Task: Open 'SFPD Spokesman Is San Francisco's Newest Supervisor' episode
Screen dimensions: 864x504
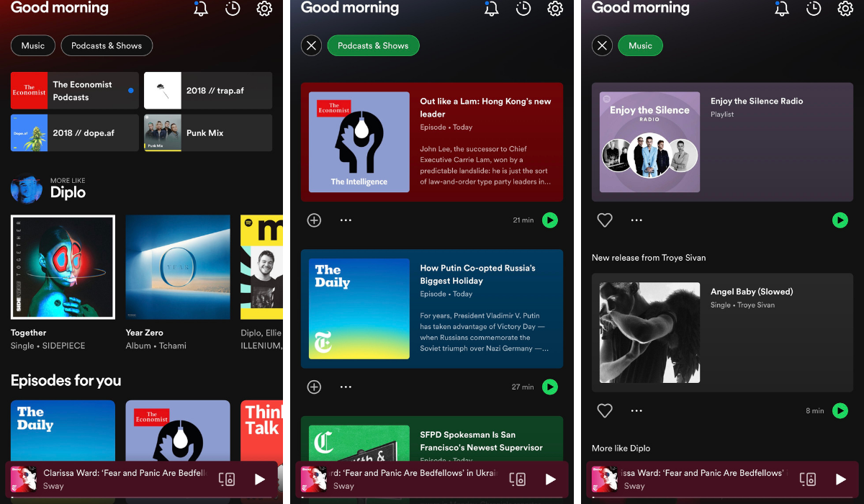Action: tap(482, 441)
